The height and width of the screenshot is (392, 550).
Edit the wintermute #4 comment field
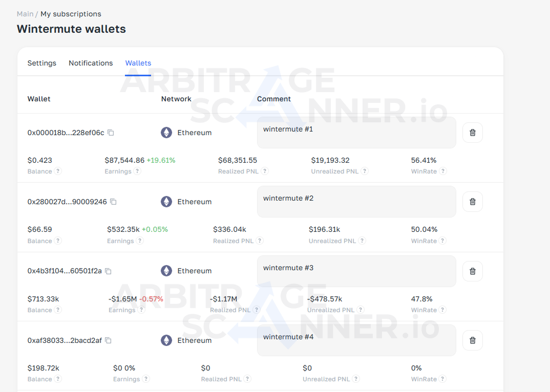click(x=356, y=340)
